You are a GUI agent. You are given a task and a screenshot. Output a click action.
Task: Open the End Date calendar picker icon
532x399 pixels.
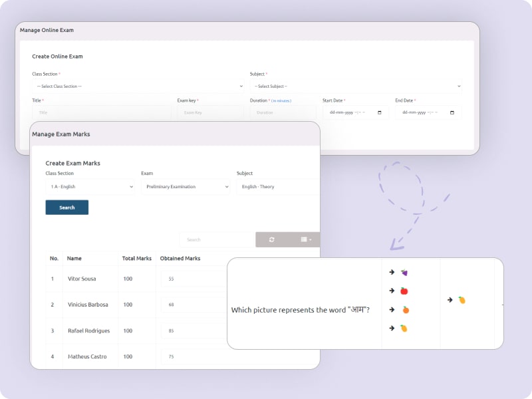[452, 112]
